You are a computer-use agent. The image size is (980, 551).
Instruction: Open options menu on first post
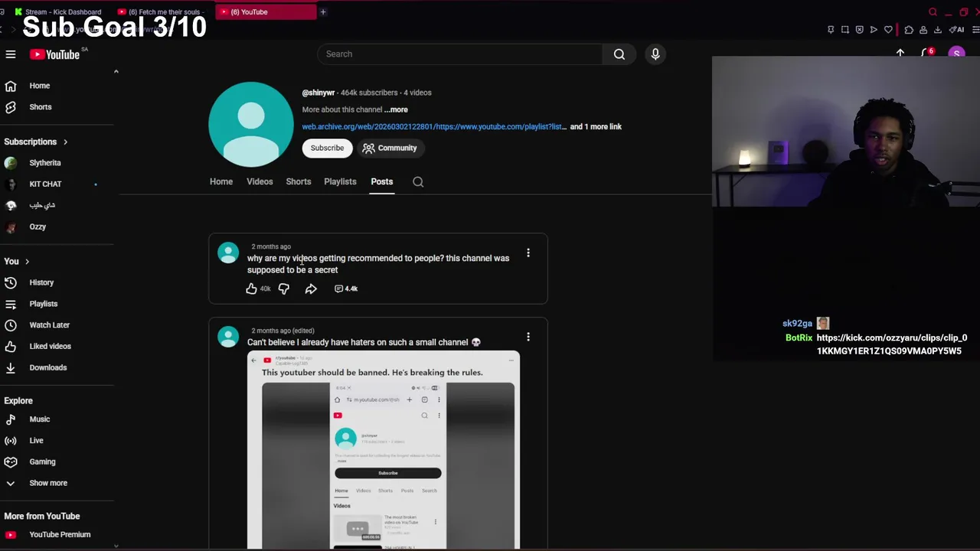[528, 253]
